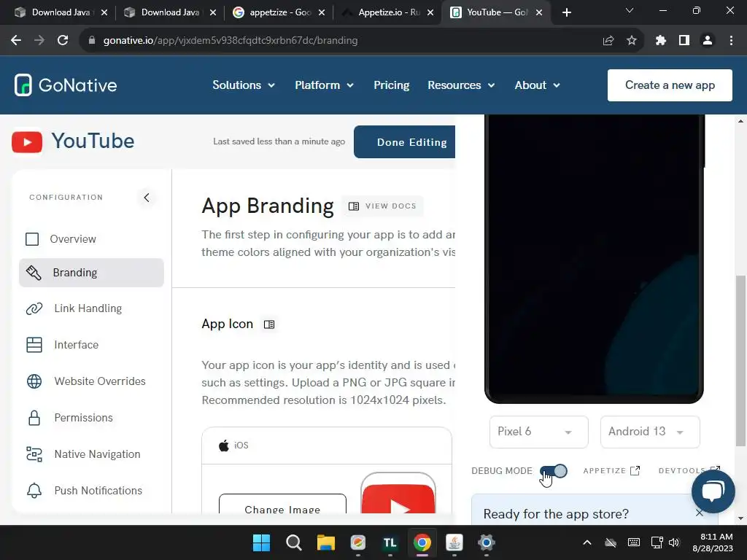
Task: Click the address bar URL
Action: tap(231, 41)
